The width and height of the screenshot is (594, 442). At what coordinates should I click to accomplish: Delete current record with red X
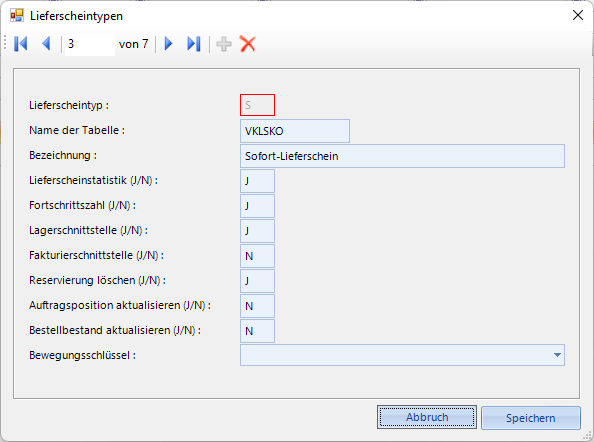pyautogui.click(x=248, y=44)
